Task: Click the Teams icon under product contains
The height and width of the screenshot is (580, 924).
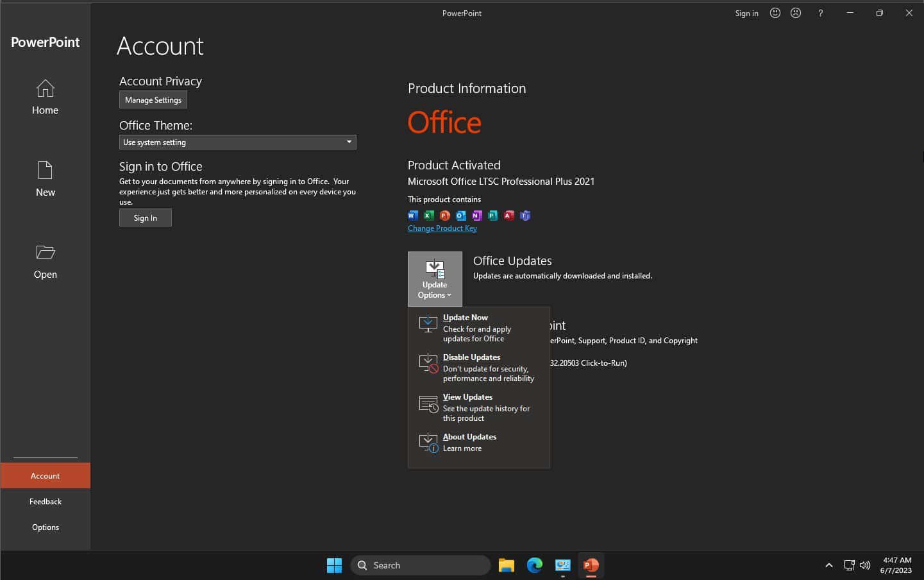Action: (525, 216)
